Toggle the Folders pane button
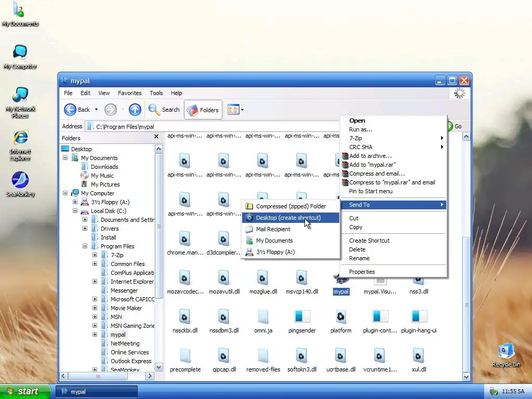 (x=203, y=110)
